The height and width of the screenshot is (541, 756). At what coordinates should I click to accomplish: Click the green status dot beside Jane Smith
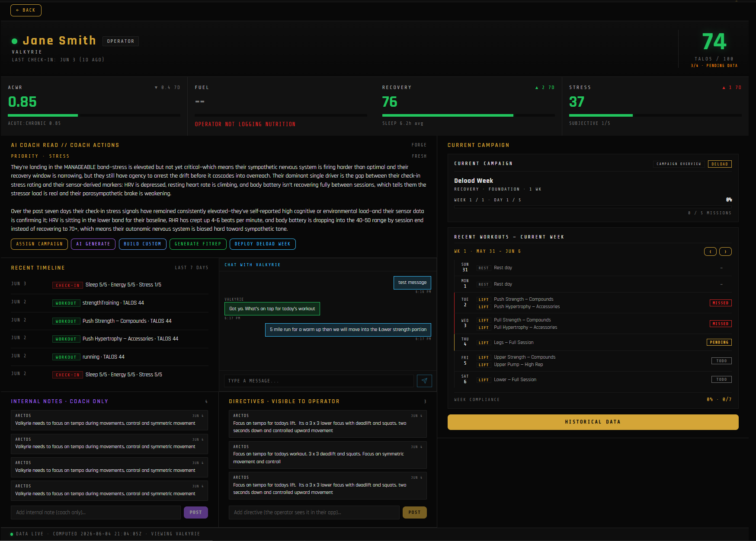click(x=14, y=41)
